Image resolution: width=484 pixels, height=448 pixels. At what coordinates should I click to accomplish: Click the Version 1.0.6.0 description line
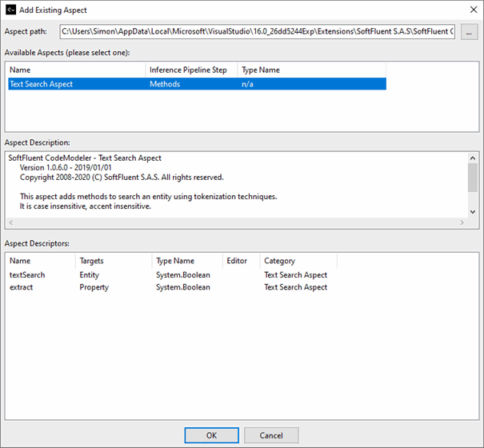[66, 168]
